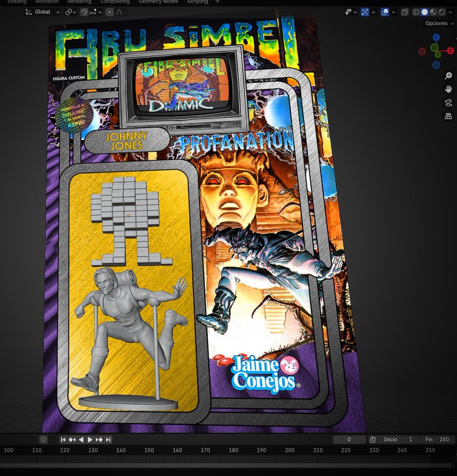Toggle auto keying record button

coord(44,440)
